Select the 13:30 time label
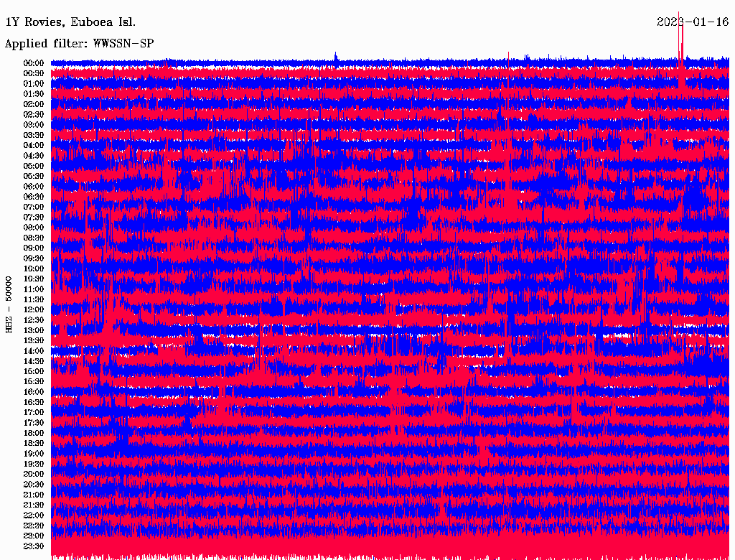This screenshot has height=560, width=735. pos(34,340)
